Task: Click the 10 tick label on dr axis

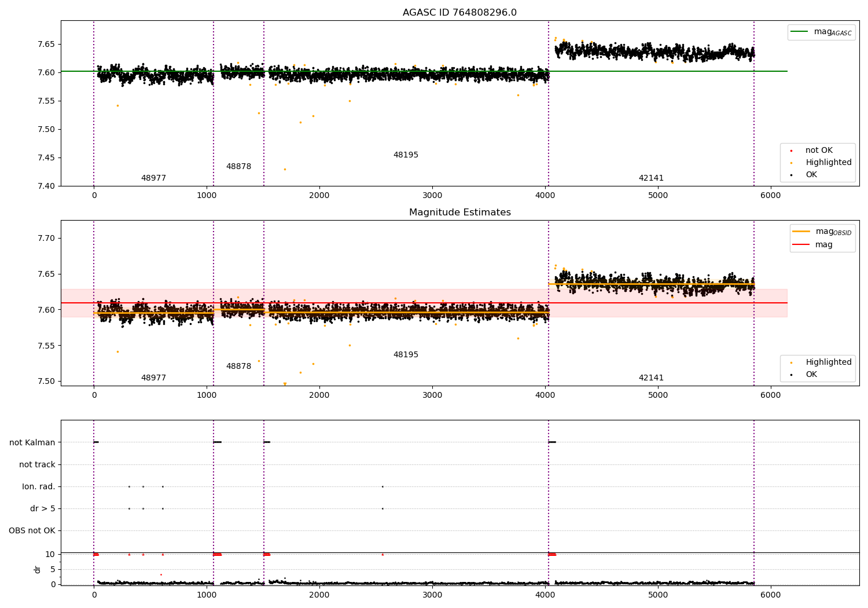Action: coord(50,555)
